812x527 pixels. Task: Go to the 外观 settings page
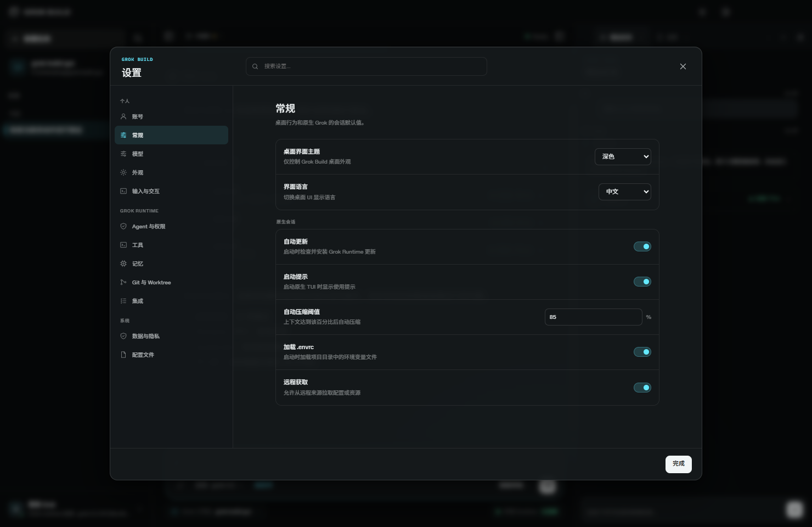[x=171, y=172]
